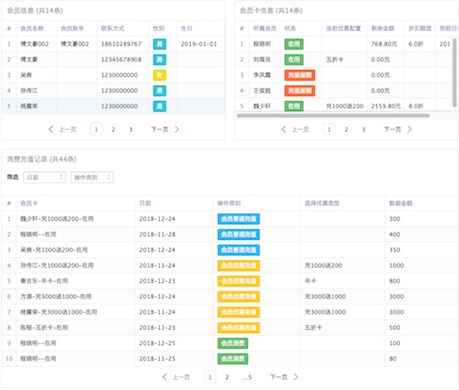Click record date 2018-12-23
Viewport: 459px width, 390px height.
[x=157, y=281]
